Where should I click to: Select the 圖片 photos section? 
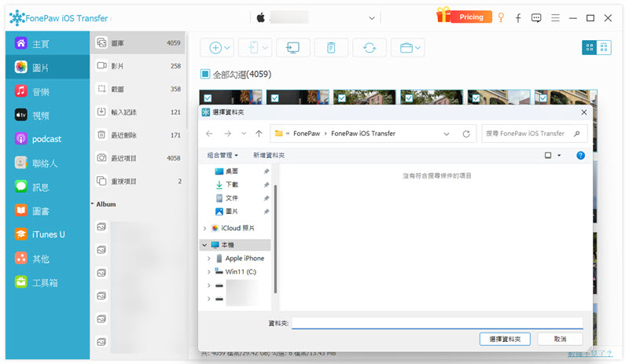click(x=47, y=67)
